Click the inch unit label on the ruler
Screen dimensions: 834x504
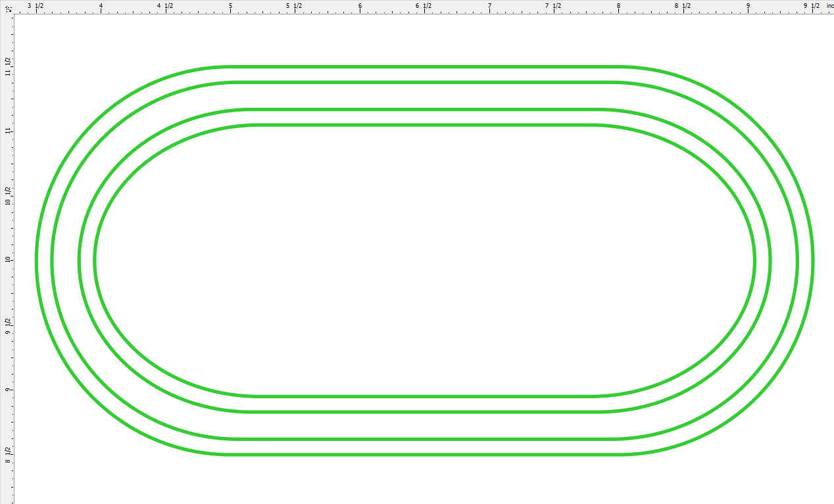829,5
